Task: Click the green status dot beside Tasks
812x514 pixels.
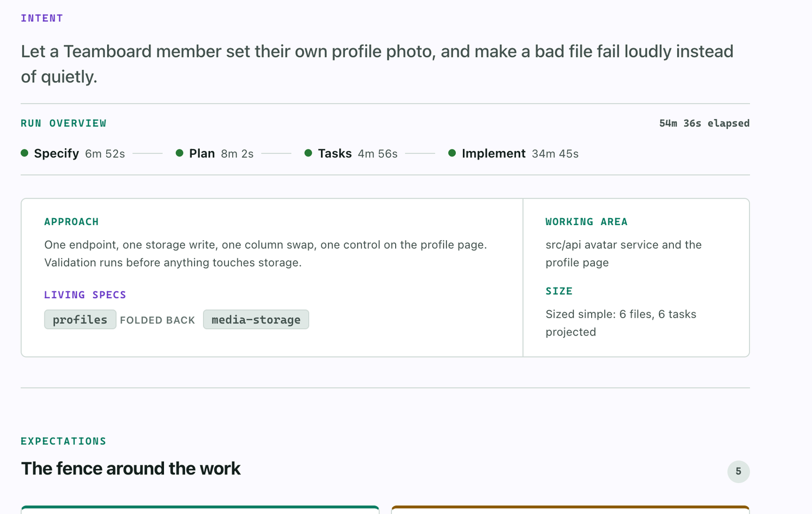Action: (x=309, y=153)
